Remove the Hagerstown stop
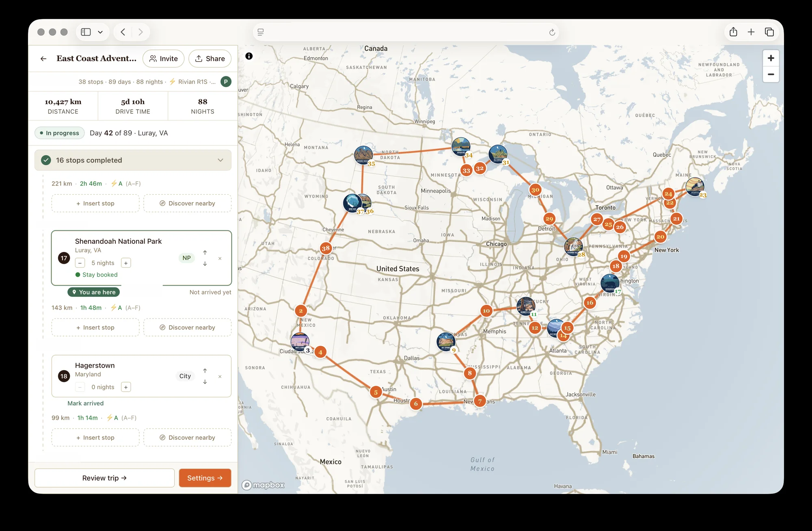Screen dimensions: 812x531 (x=220, y=377)
